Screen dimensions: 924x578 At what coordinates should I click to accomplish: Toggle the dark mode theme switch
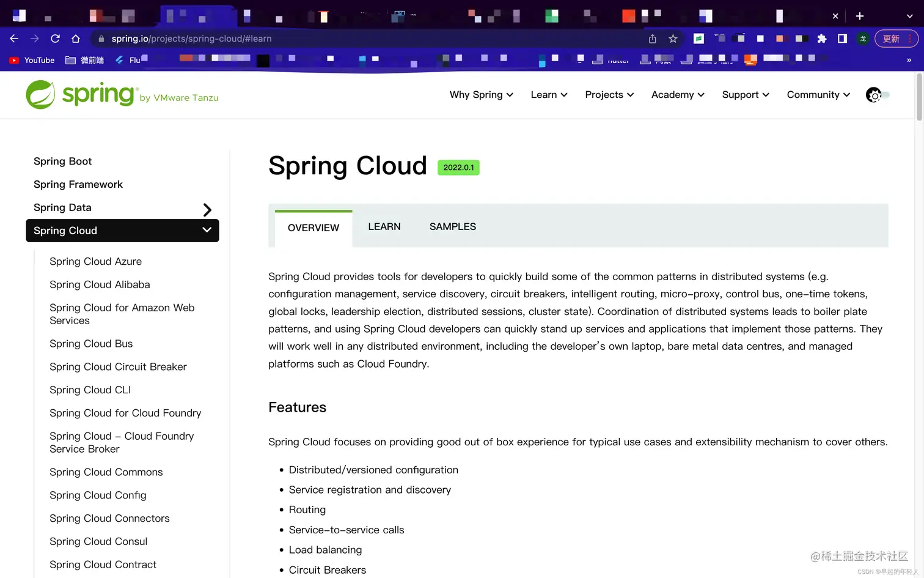(878, 95)
